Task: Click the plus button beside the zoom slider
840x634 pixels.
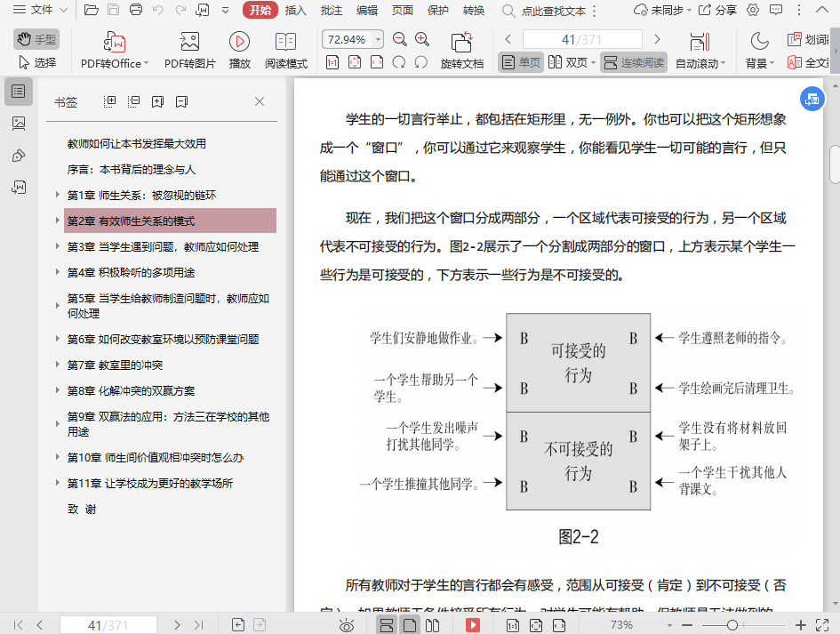Action: point(800,625)
